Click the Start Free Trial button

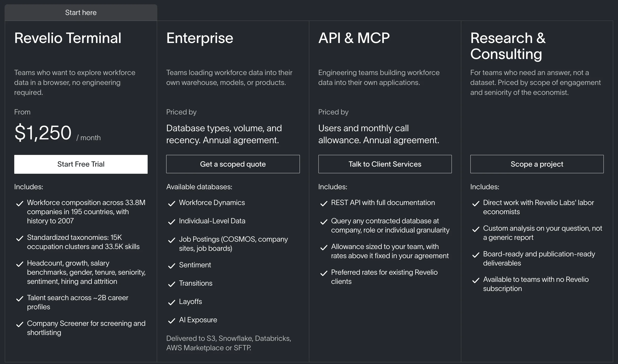pos(81,164)
